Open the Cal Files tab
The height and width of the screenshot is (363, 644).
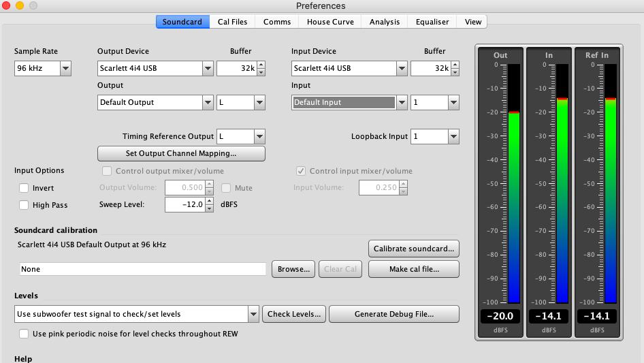pos(232,22)
